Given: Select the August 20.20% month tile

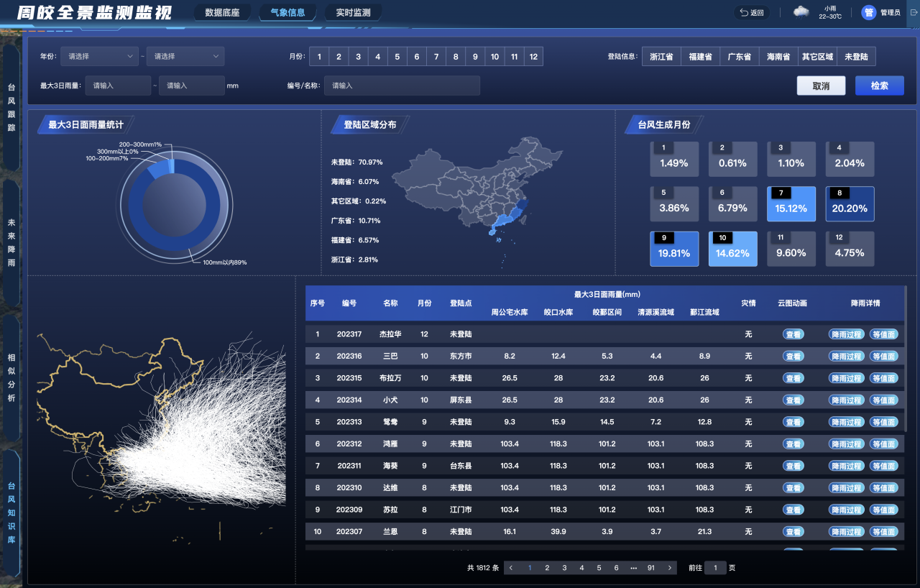Looking at the screenshot, I should point(850,204).
